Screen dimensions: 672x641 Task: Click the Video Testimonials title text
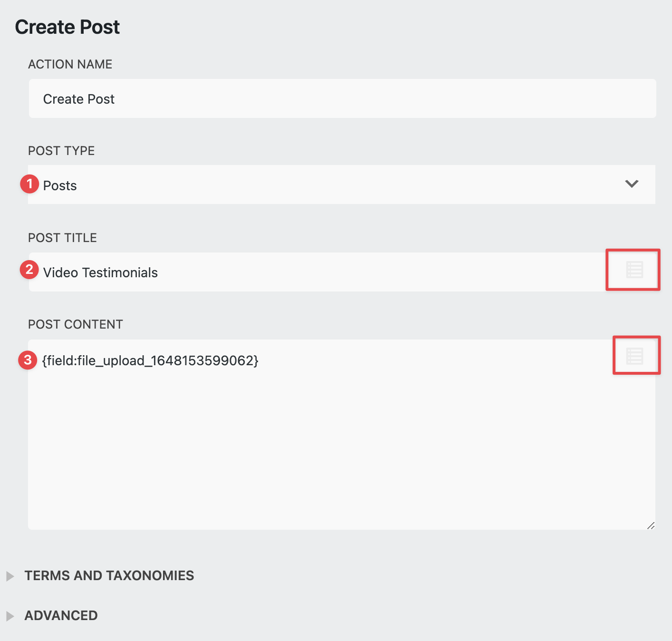[x=100, y=272]
